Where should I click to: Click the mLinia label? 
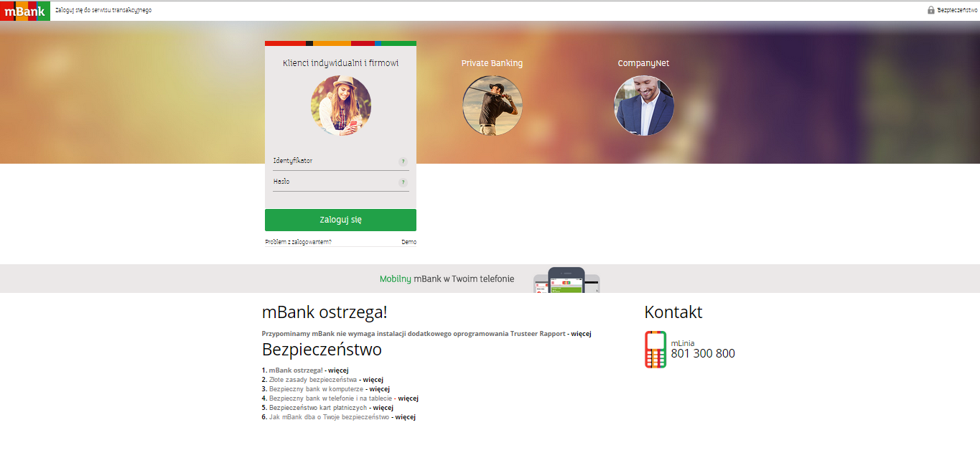pos(683,343)
